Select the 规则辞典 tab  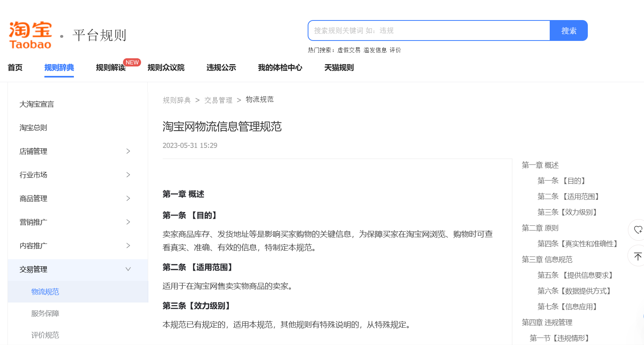(x=59, y=68)
